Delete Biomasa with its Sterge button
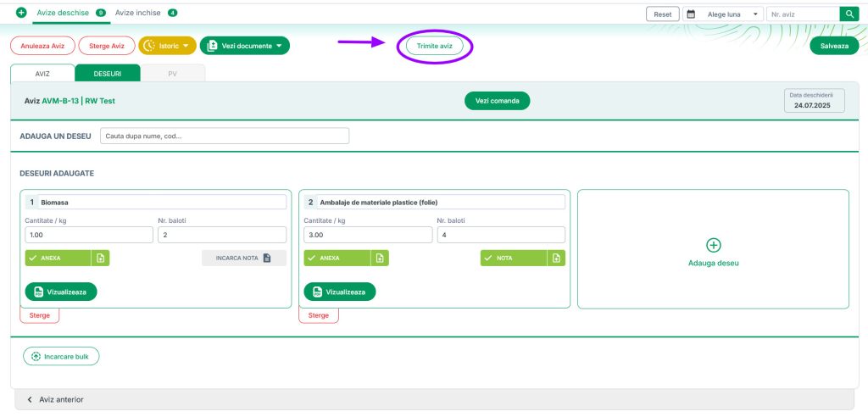The height and width of the screenshot is (417, 868). (40, 315)
